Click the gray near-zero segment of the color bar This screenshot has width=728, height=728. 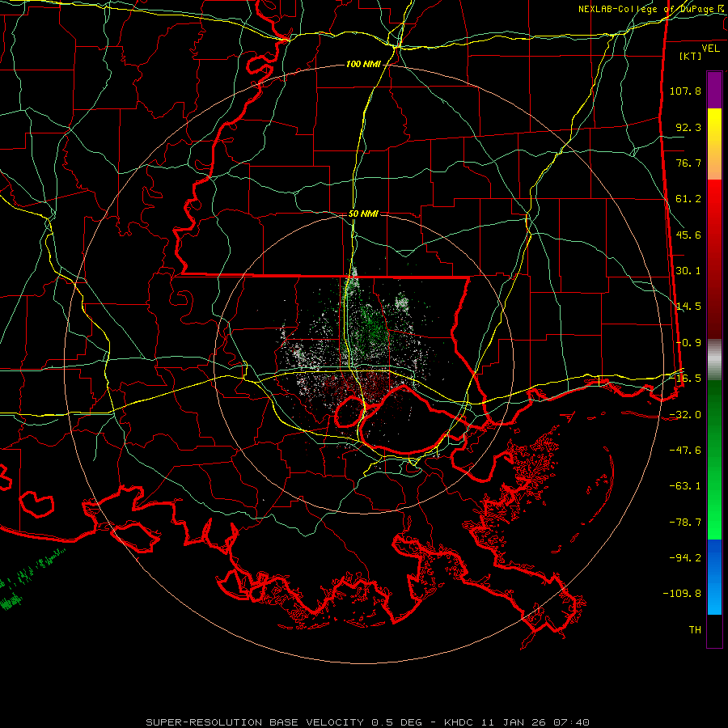(714, 359)
